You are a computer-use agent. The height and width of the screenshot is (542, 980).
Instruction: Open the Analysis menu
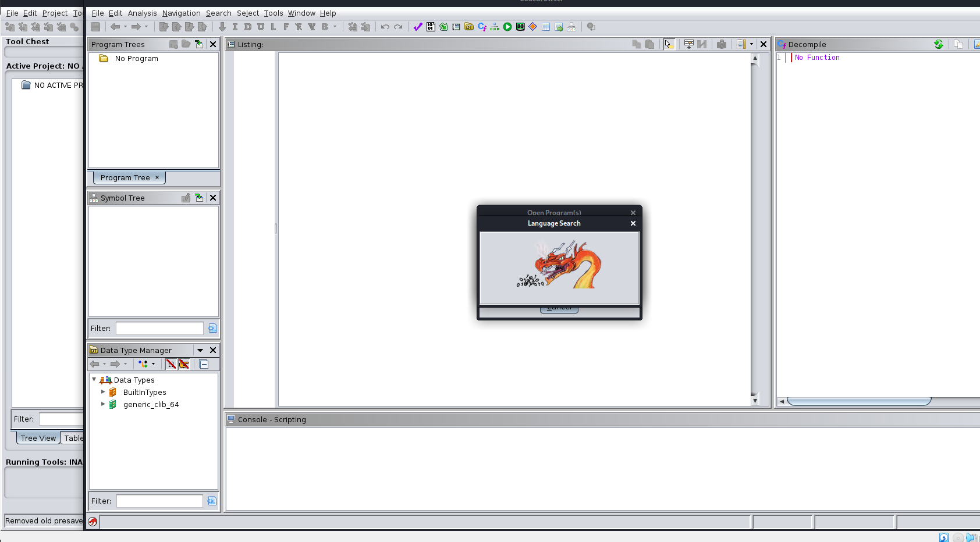click(x=142, y=13)
